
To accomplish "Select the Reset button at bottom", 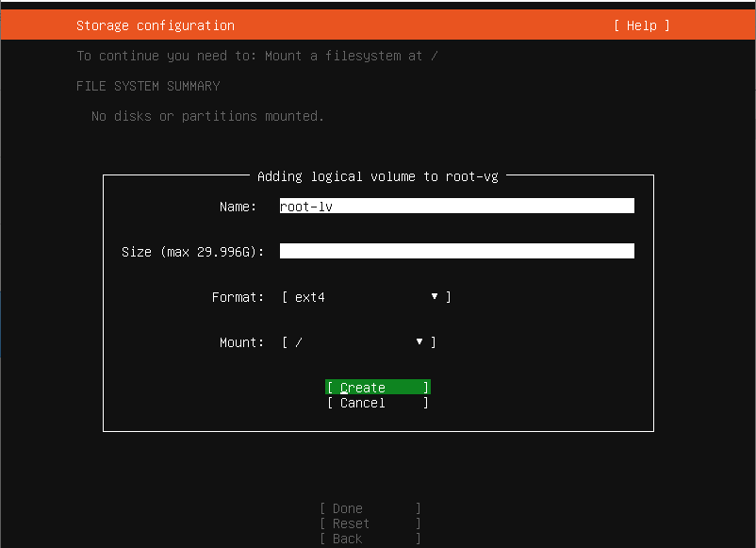I will pyautogui.click(x=370, y=523).
